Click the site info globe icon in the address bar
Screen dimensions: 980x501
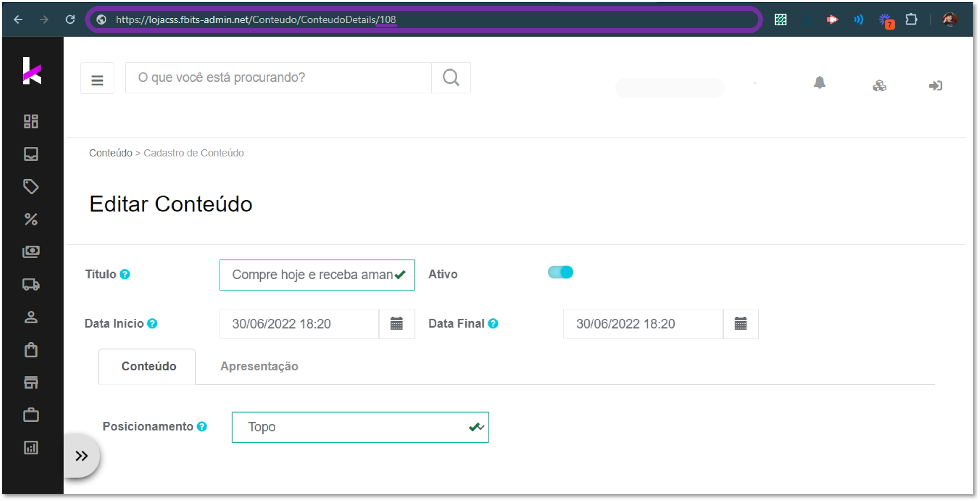point(101,19)
